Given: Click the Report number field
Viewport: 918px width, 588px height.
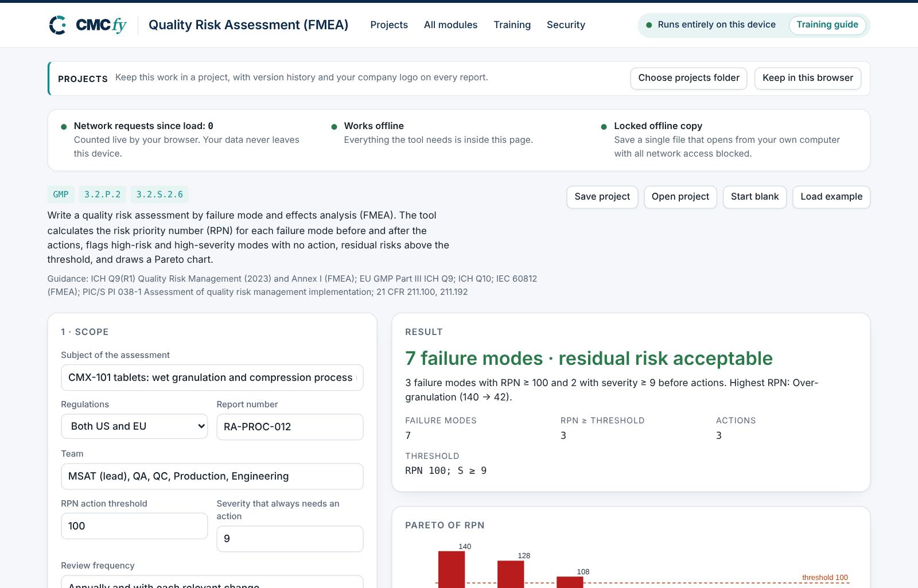Looking at the screenshot, I should tap(290, 427).
